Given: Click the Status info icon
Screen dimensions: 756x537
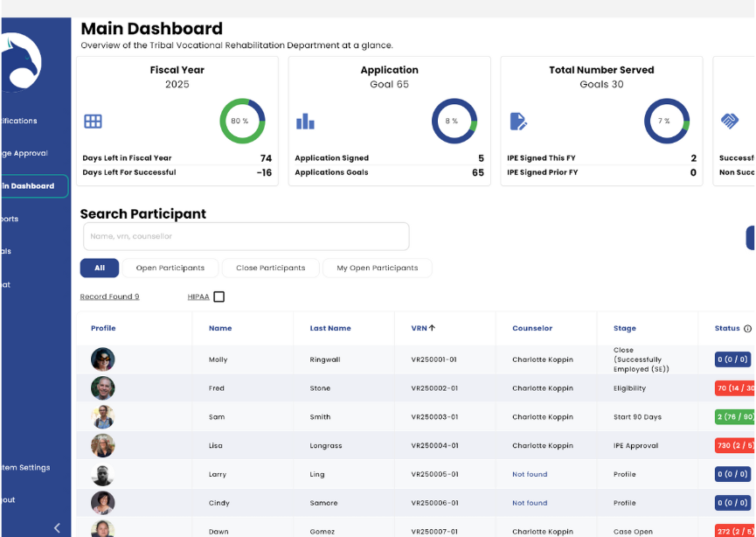Looking at the screenshot, I should point(747,329).
